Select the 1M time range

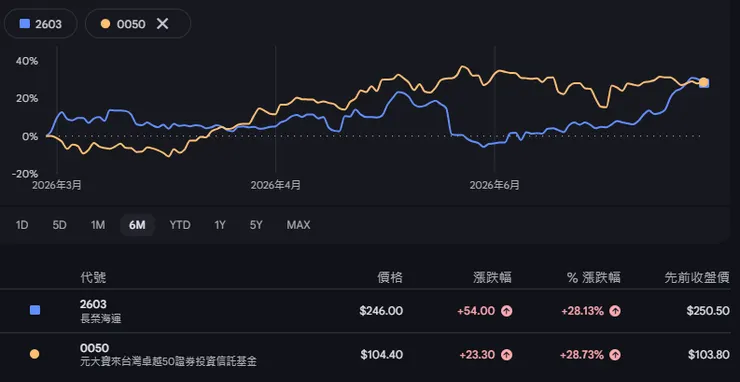(98, 225)
